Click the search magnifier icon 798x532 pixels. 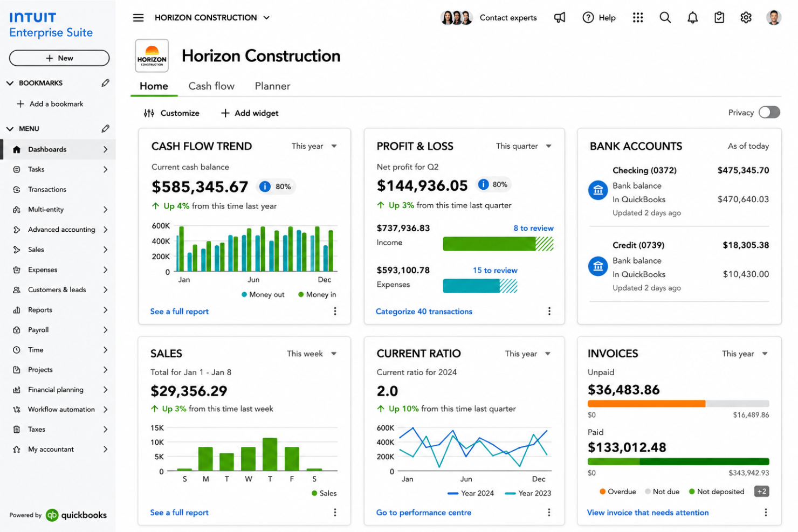pos(665,18)
